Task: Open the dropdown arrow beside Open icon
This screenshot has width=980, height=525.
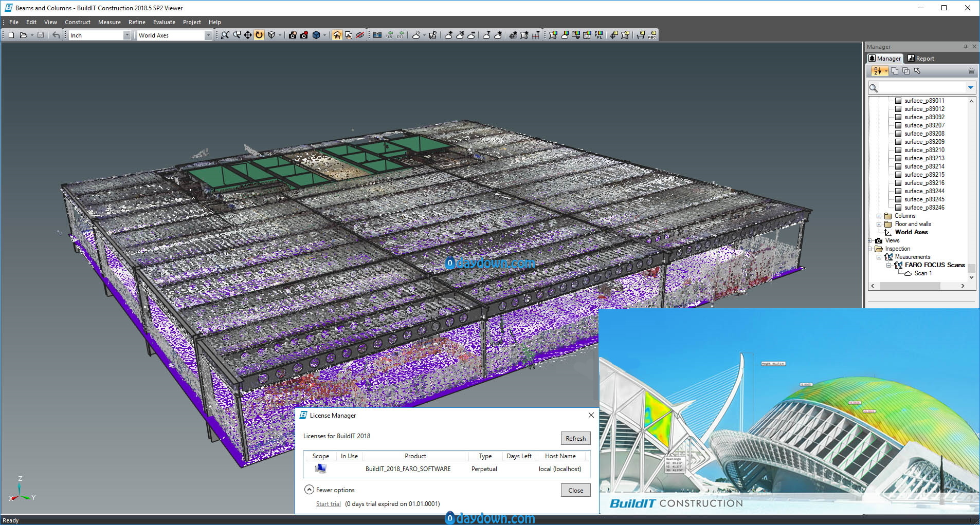Action: [32, 35]
